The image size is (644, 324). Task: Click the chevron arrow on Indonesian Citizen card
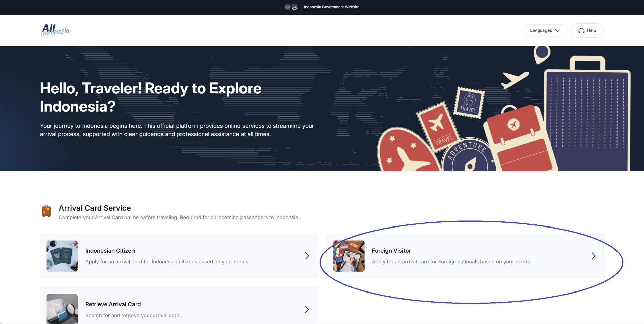tap(307, 256)
